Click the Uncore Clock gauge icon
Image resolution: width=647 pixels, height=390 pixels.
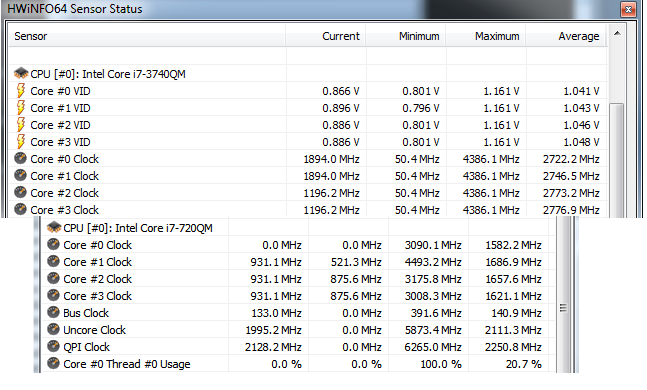(53, 329)
